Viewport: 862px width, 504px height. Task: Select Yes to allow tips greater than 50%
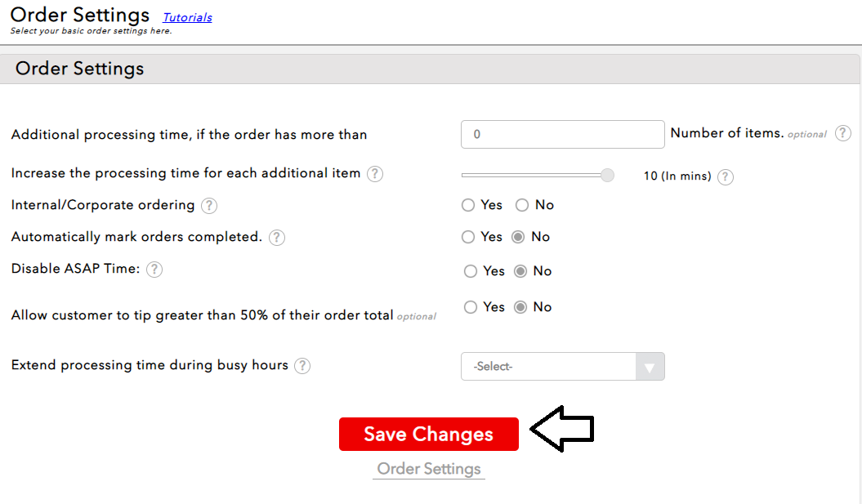tap(471, 307)
